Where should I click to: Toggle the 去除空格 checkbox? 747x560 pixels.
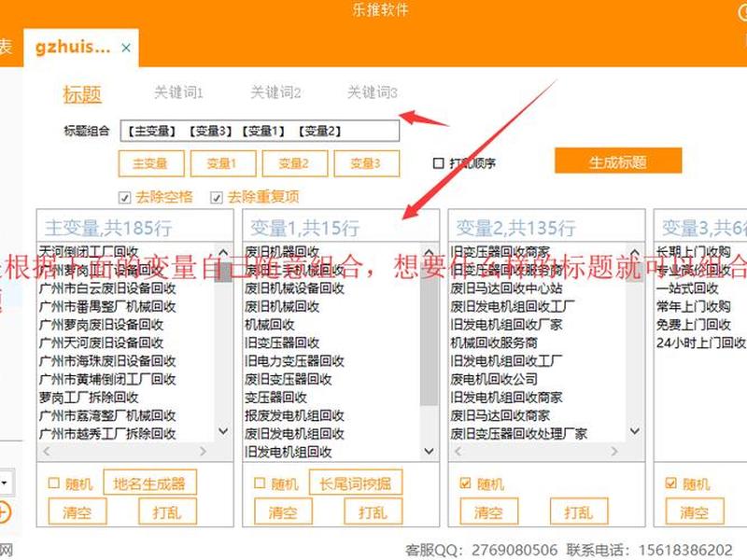pos(124,197)
